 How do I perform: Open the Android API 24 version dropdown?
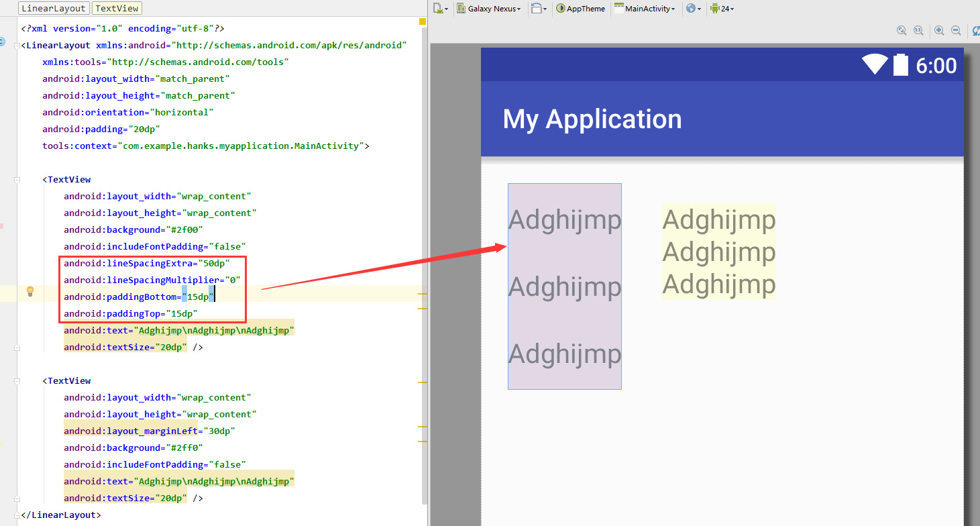pyautogui.click(x=722, y=9)
